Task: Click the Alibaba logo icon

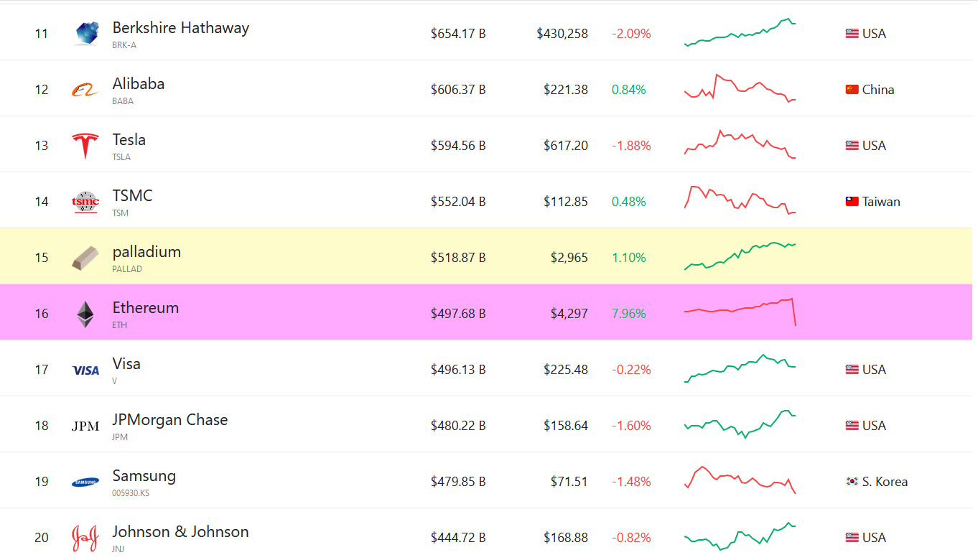Action: (x=85, y=90)
